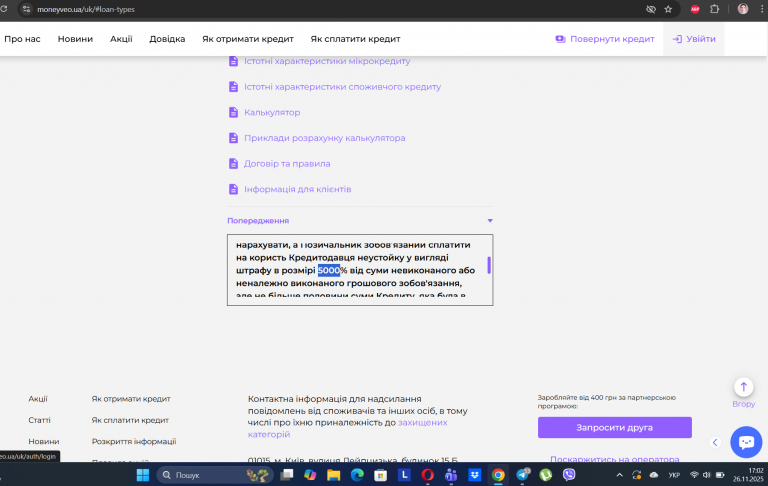Screen dimensions: 768x486
Task: Show hidden system tray icons chevron
Action: 620,475
